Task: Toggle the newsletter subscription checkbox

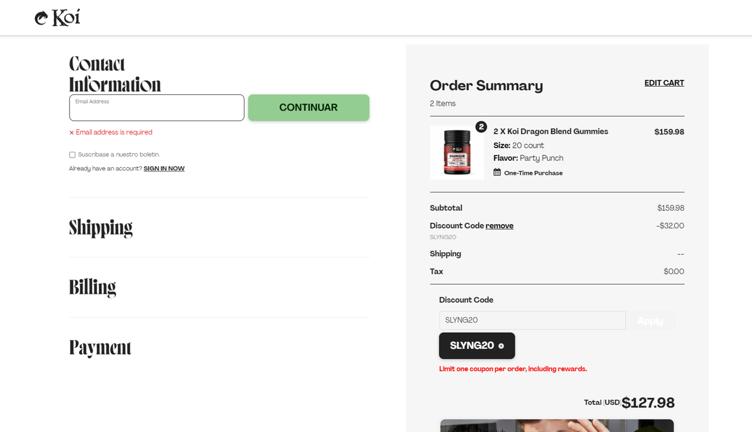Action: [x=72, y=155]
